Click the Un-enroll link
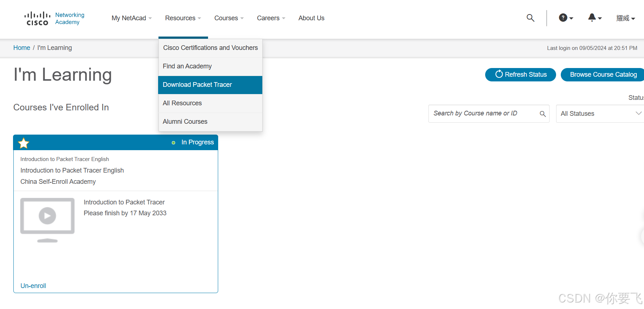This screenshot has height=309, width=644. (x=33, y=286)
